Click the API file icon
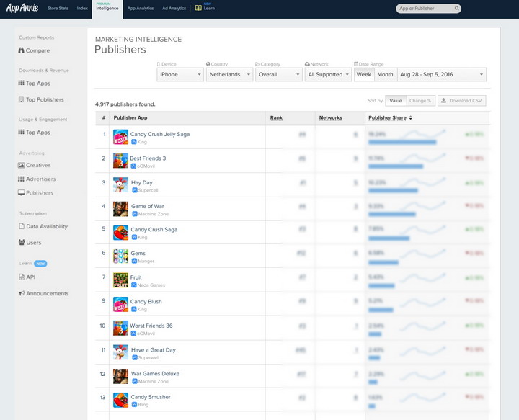Viewport: 519px width, 420px height. click(22, 277)
